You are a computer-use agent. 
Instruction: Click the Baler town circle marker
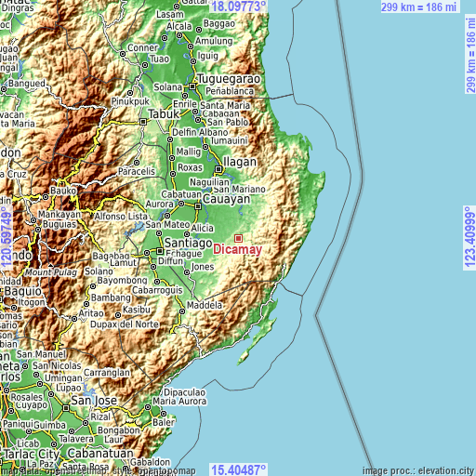pos(164,414)
